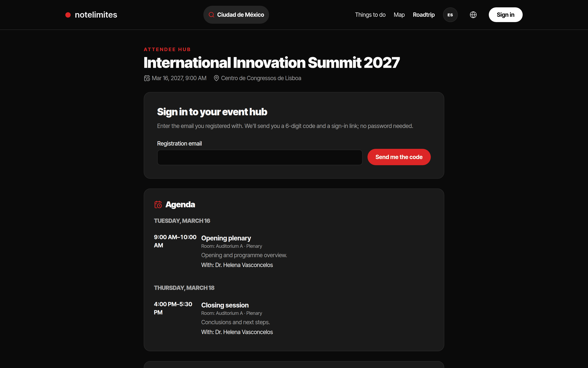
Task: Click the ATTENDEE HUB heading
Action: [x=167, y=49]
